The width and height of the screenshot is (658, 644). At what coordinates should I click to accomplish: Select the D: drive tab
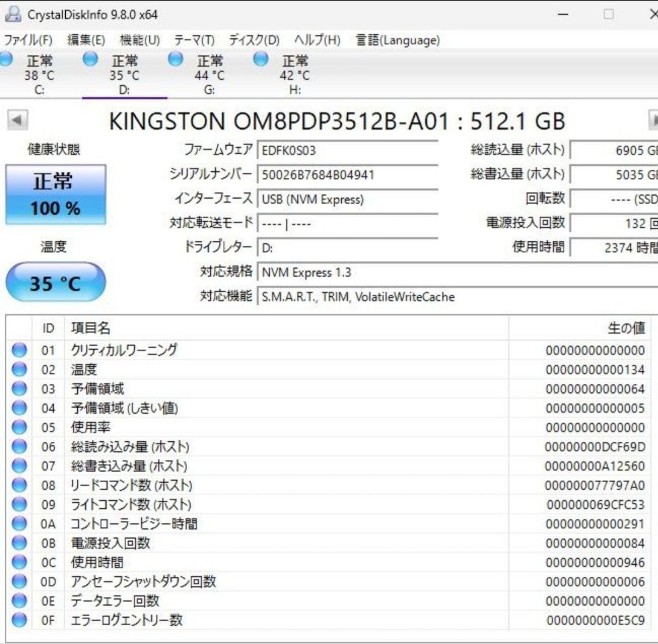(124, 74)
